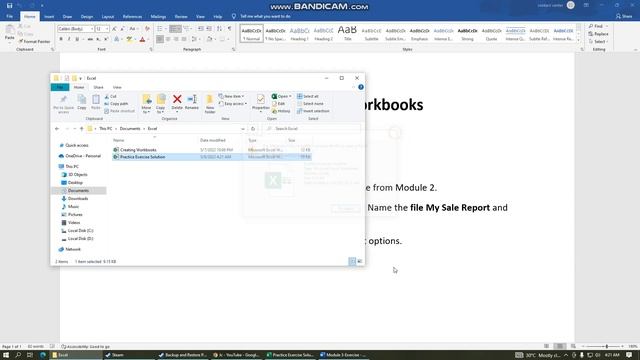Image resolution: width=640 pixels, height=360 pixels.
Task: Click Select all in Explorer ribbon
Action: (x=308, y=96)
